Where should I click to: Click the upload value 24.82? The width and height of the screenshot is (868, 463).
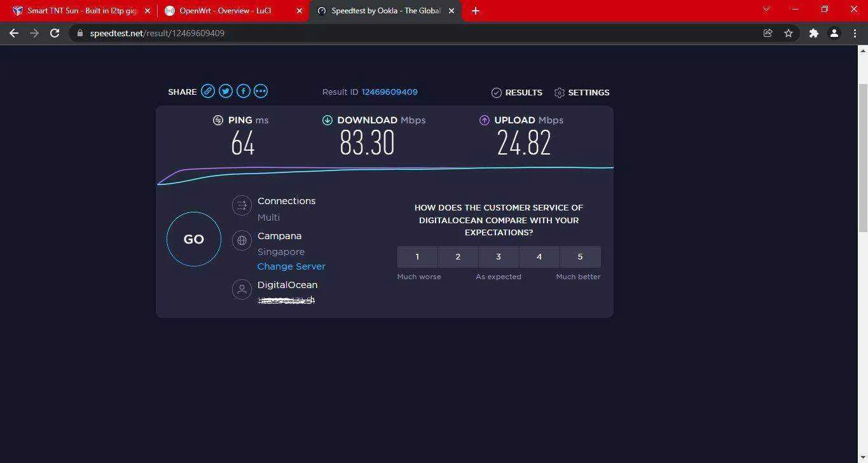tap(523, 143)
